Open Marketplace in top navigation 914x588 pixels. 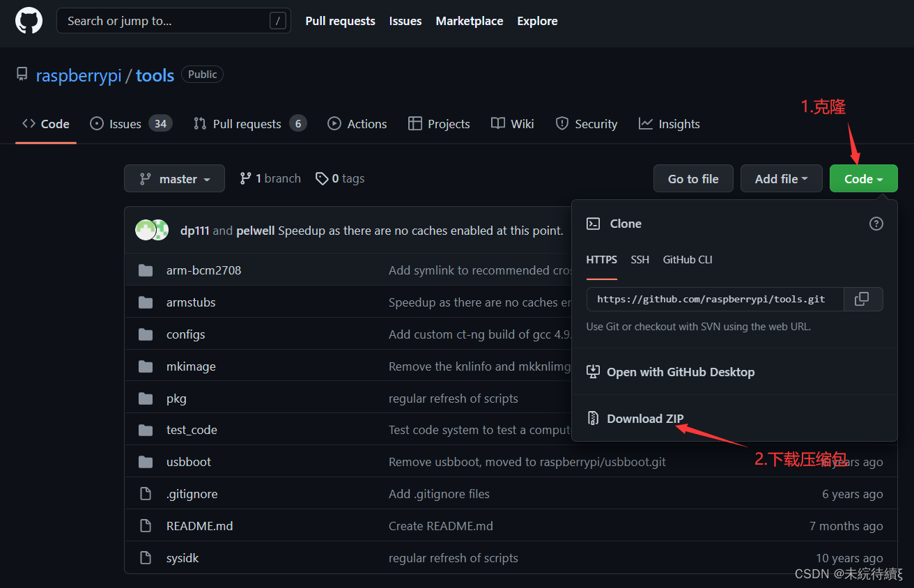pos(470,21)
